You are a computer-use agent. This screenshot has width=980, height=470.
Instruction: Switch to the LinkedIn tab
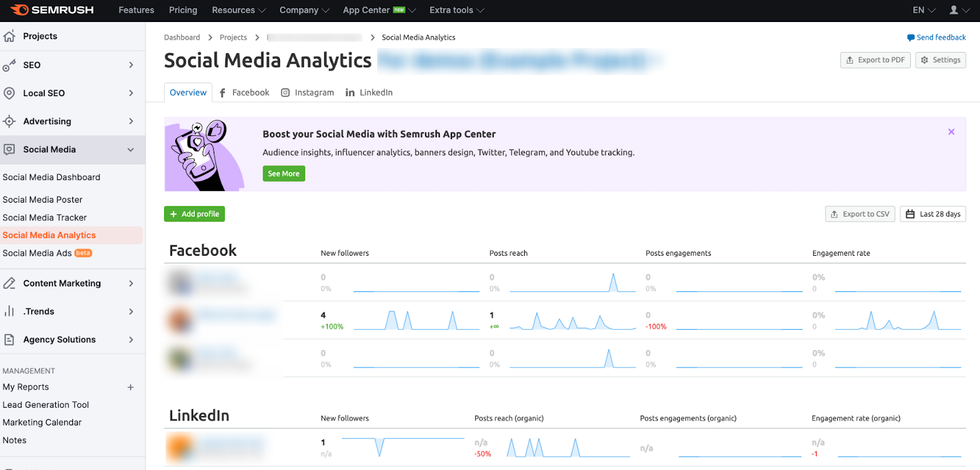(x=369, y=92)
